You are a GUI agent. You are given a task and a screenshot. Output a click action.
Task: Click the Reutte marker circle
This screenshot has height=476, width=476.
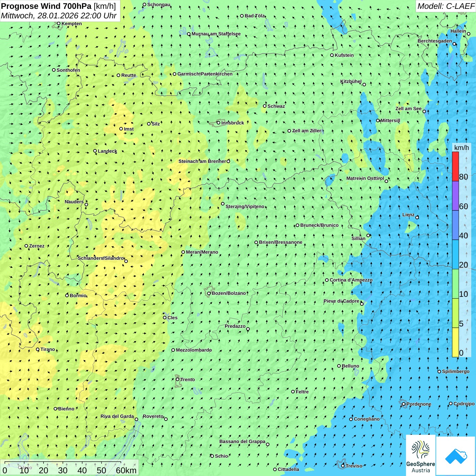118,75
